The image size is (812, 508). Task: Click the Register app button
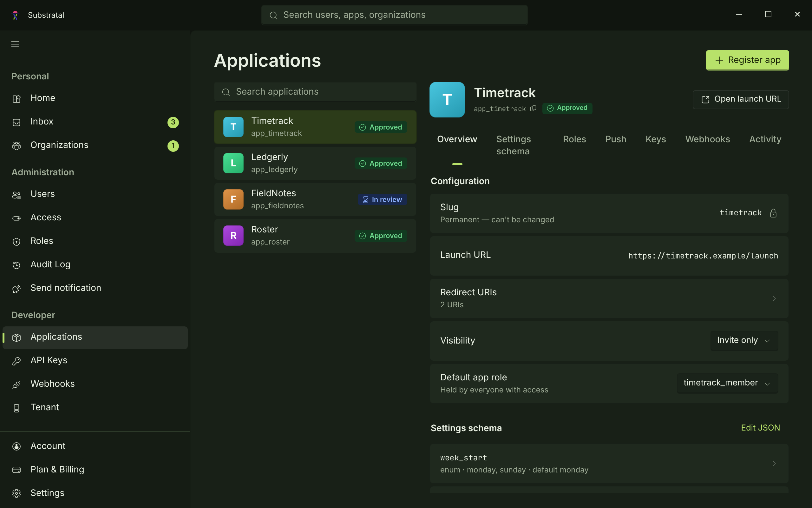747,60
